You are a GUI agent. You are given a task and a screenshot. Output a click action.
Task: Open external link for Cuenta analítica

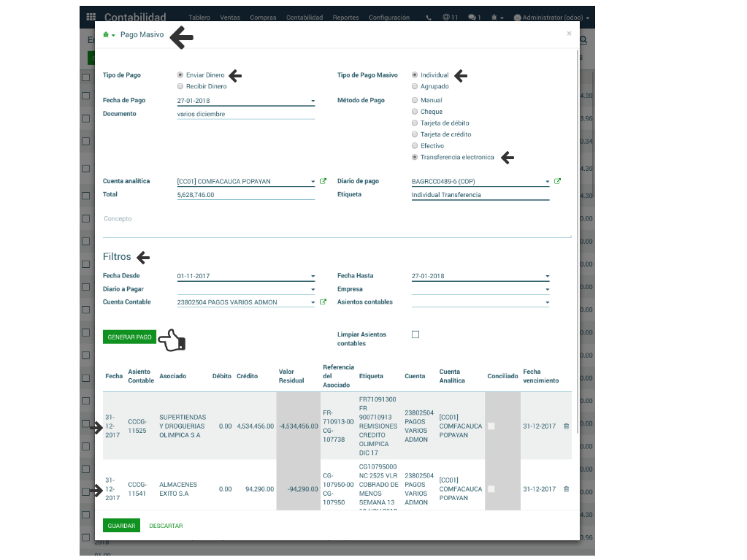click(323, 181)
